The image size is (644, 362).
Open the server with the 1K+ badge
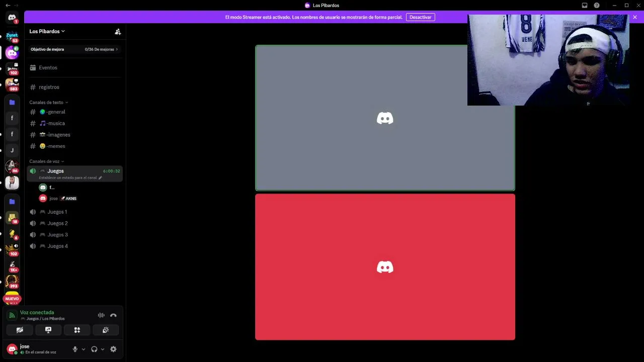[12, 266]
